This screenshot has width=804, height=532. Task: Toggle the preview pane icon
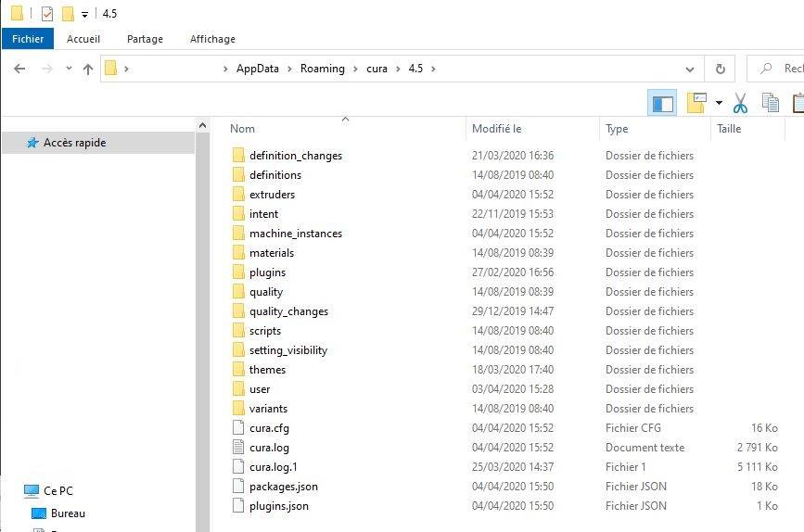(662, 103)
